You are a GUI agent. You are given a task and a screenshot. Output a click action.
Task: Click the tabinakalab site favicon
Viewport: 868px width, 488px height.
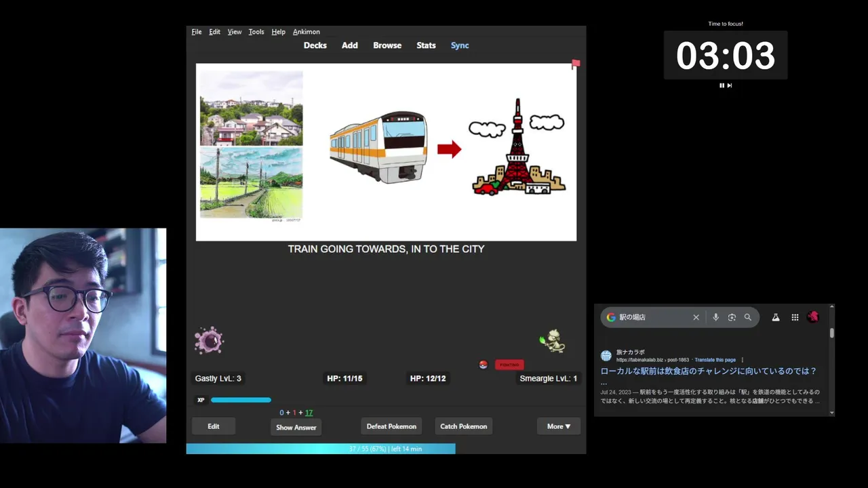pyautogui.click(x=606, y=356)
